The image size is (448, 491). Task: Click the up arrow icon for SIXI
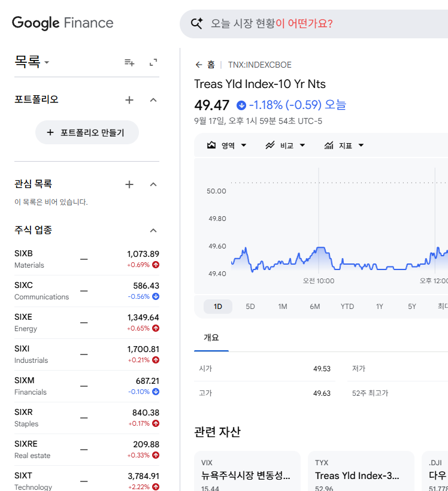[156, 360]
